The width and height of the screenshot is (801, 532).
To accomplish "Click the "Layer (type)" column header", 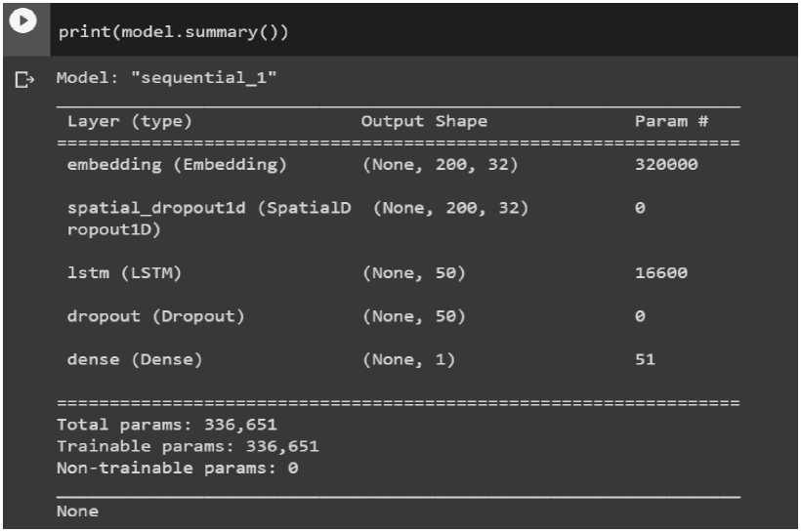I will (x=130, y=122).
